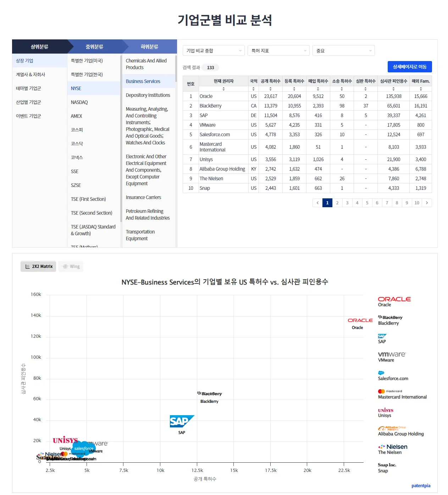Click the Unisys data point logo in the plot
Viewport: 448px width, 495px height.
click(65, 440)
